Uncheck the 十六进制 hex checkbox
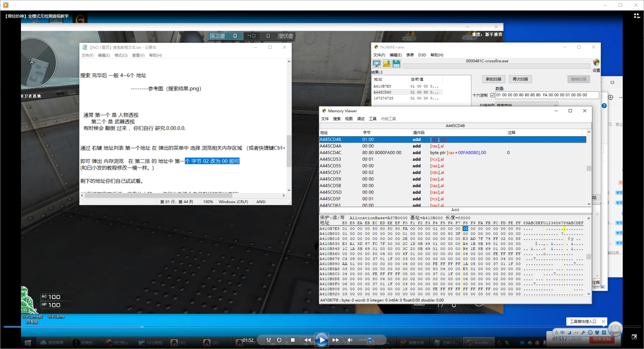Viewport: 644px width, 349px height. (492, 95)
